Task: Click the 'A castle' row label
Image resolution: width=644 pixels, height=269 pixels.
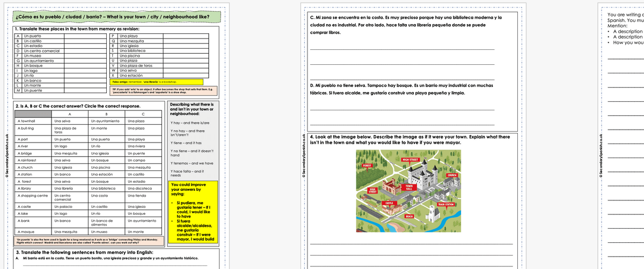Action: coord(24,206)
